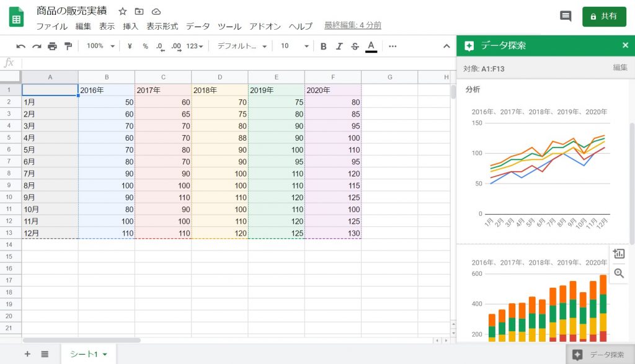The width and height of the screenshot is (635, 364).
Task: Click the Google Sheets home logo
Action: 16,17
